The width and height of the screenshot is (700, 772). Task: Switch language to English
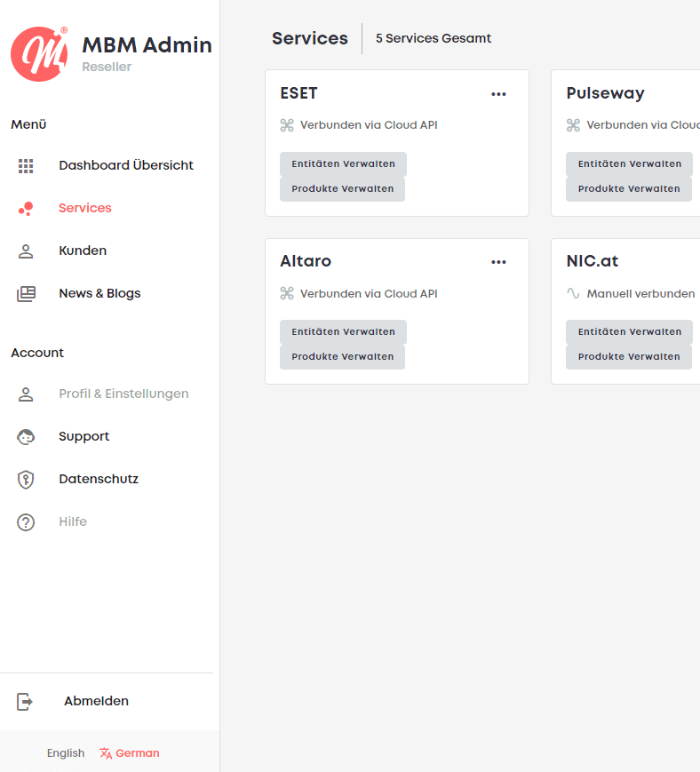[x=66, y=752]
